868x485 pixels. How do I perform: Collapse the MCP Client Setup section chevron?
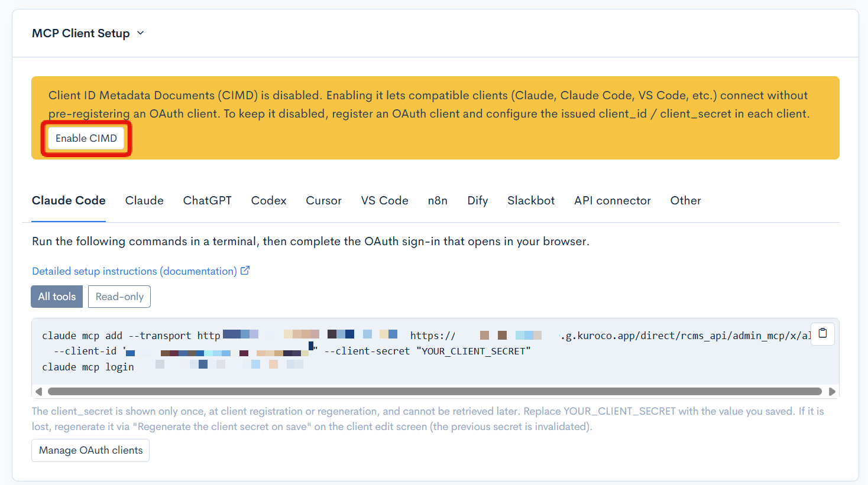click(141, 33)
